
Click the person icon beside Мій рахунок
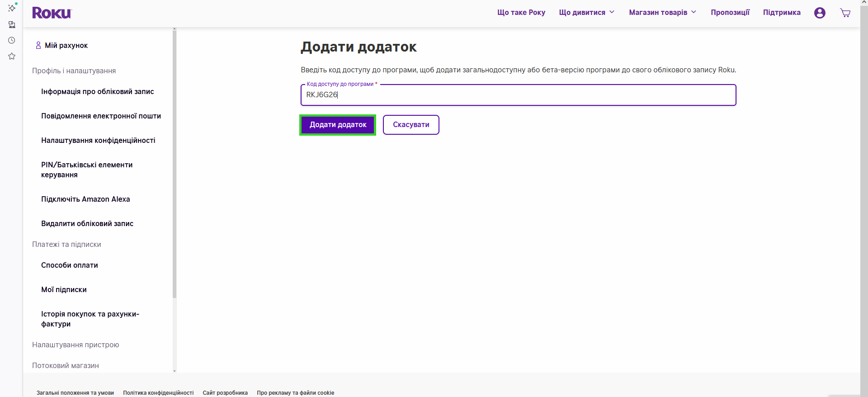pyautogui.click(x=38, y=45)
